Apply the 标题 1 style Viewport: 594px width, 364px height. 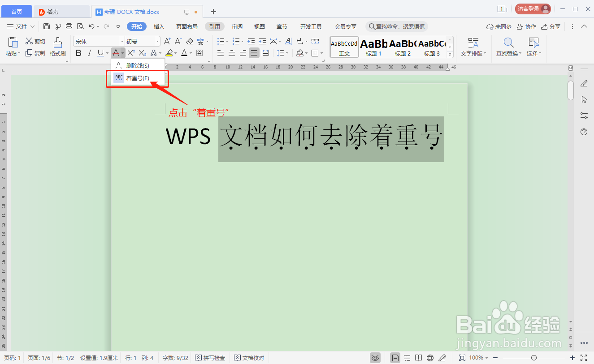374,47
